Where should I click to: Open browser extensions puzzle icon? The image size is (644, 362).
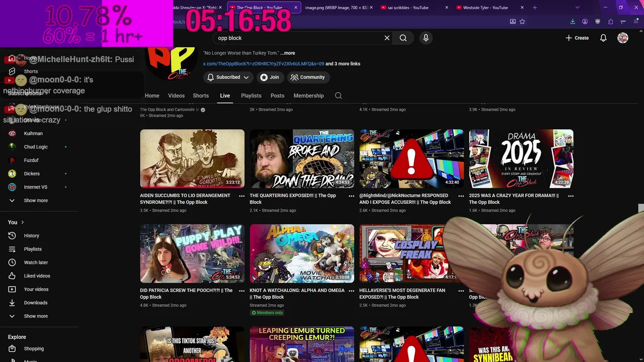point(610,22)
